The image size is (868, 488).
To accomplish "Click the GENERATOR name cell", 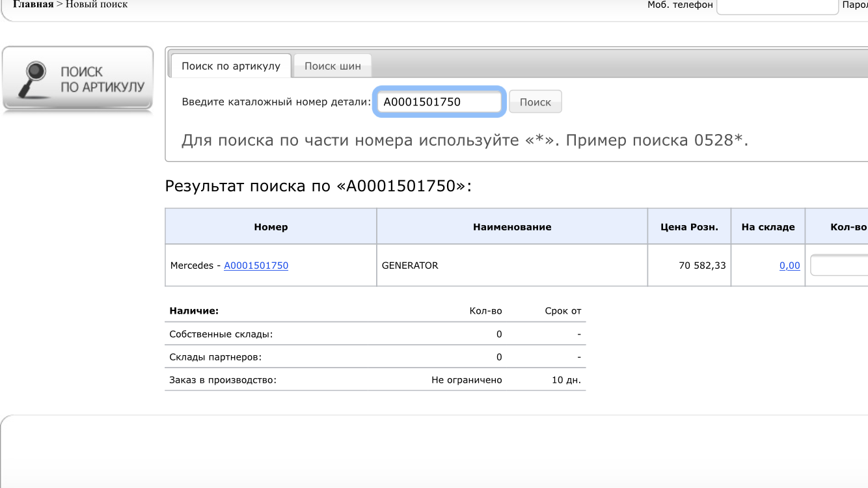I will pos(512,265).
